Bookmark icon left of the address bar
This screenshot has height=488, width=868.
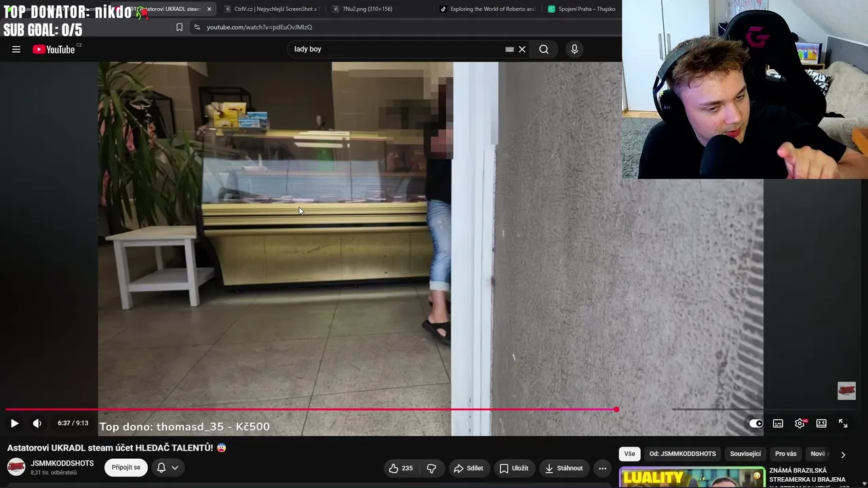pos(179,27)
